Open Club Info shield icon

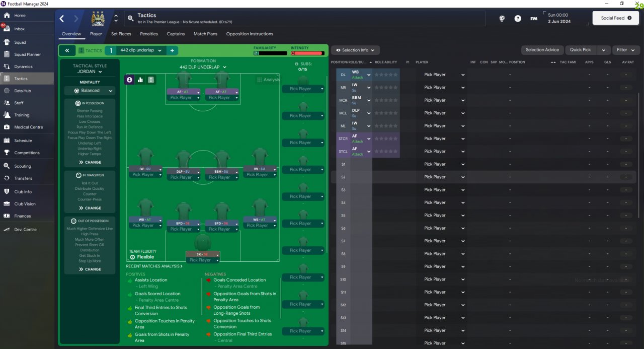7,192
